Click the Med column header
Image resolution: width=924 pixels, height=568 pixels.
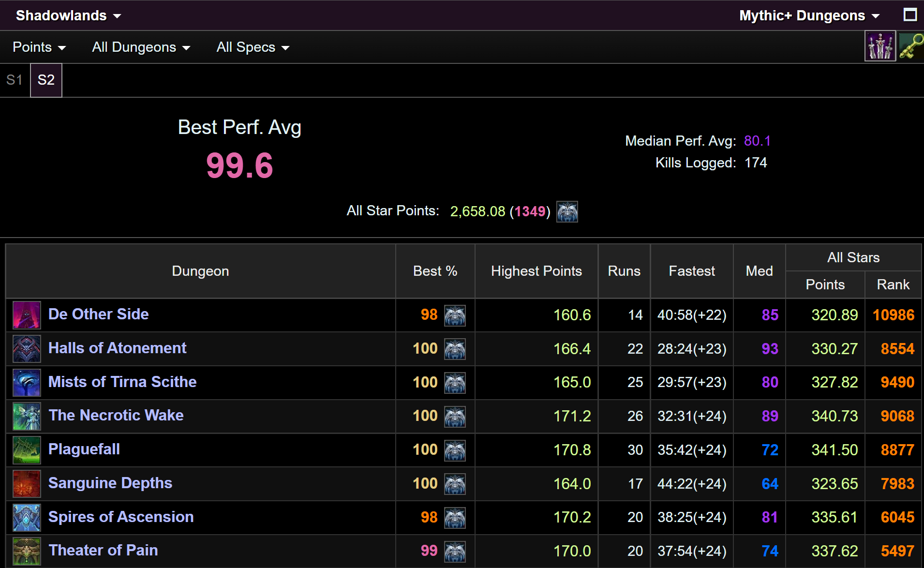(x=760, y=271)
